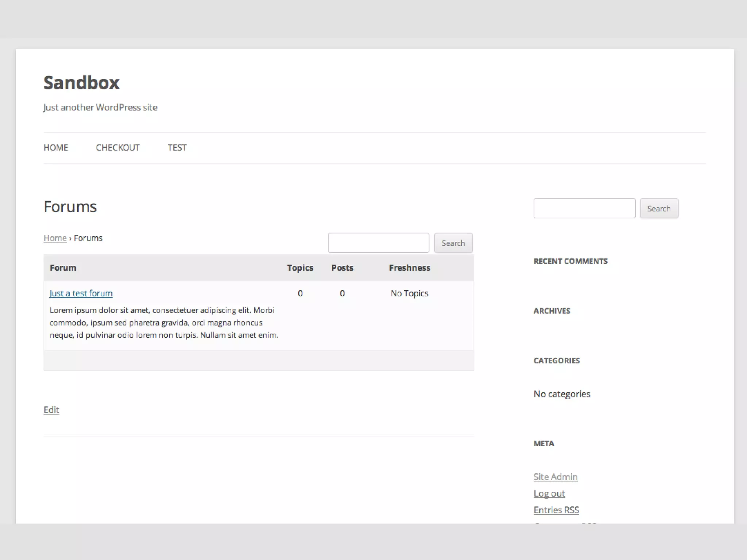Image resolution: width=747 pixels, height=560 pixels.
Task: Click the Freshness column header
Action: pos(409,268)
